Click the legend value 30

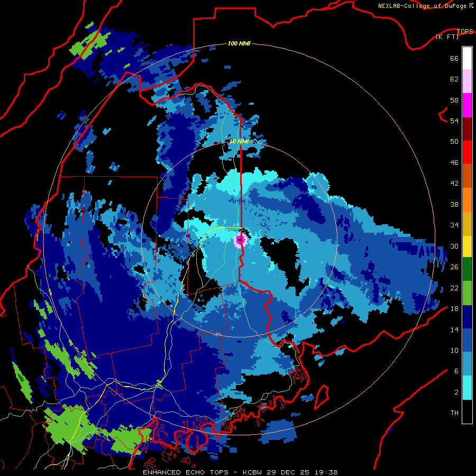pyautogui.click(x=454, y=246)
